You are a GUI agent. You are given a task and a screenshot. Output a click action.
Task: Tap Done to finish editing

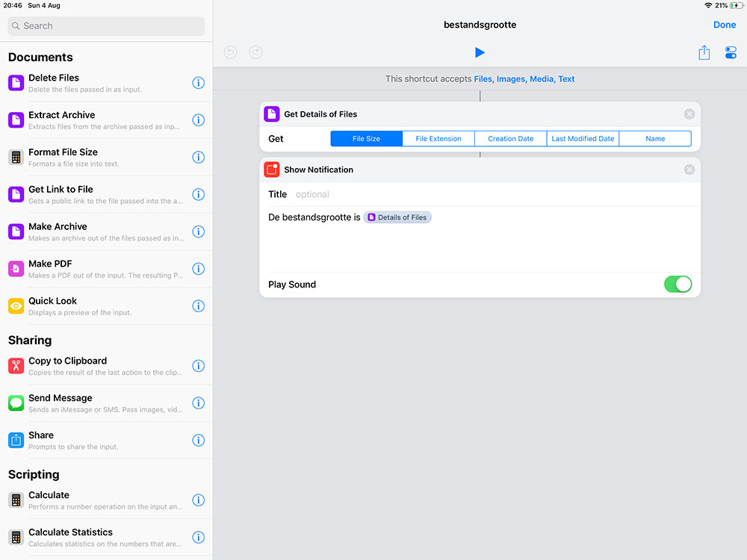[724, 25]
